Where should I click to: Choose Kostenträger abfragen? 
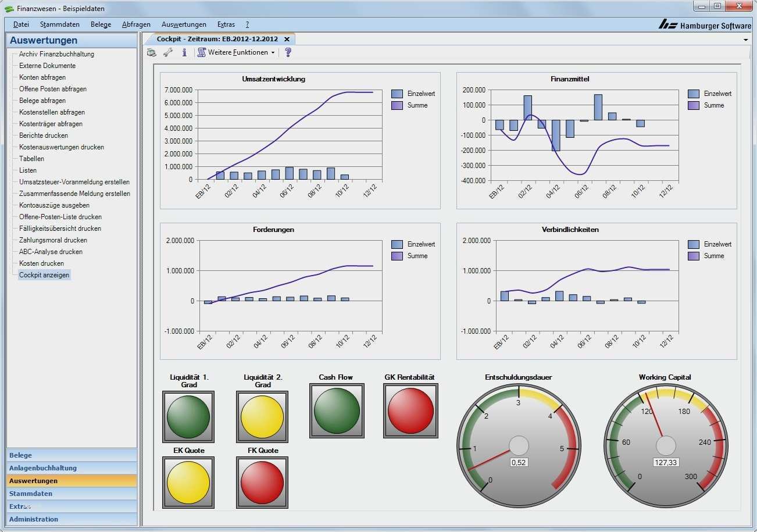51,124
